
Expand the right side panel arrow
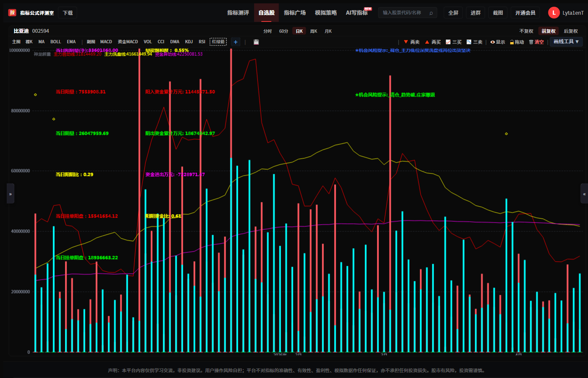pos(584,194)
